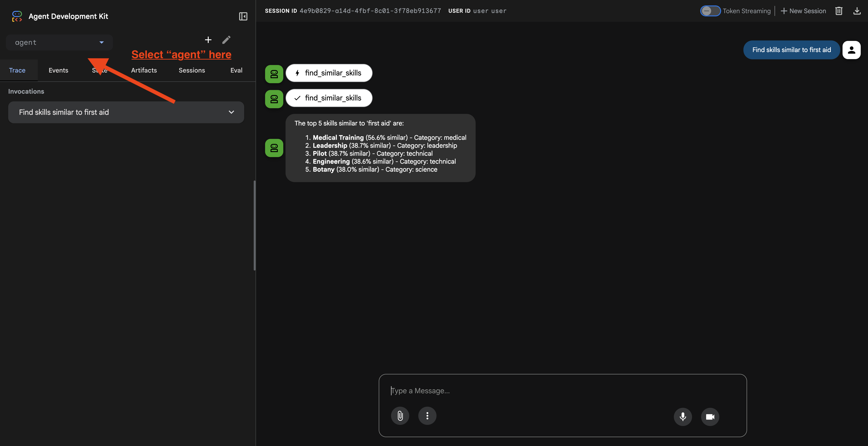Turn on video camera input
This screenshot has height=446, width=868.
[710, 417]
